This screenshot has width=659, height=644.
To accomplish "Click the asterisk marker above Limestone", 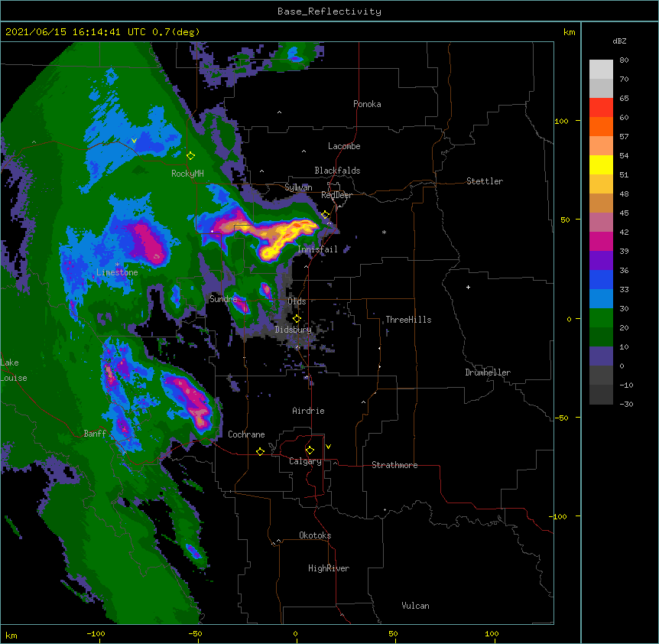I will (117, 265).
